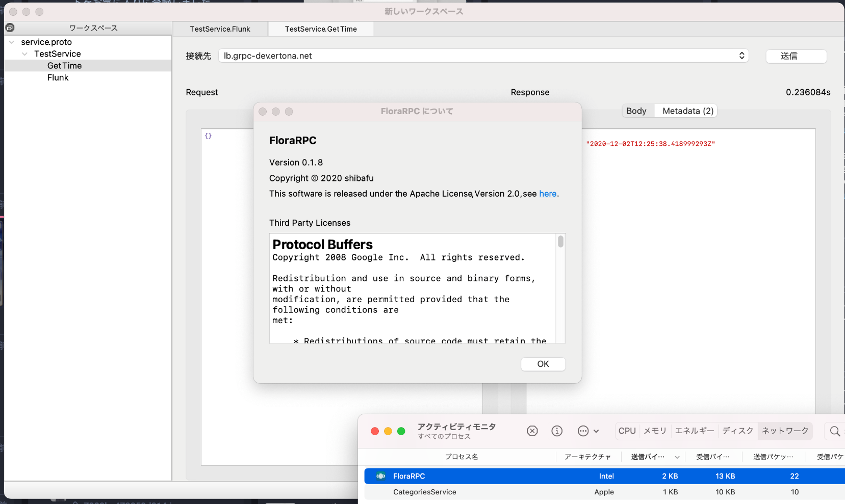Select the CPU segment in Activity Monitor

pyautogui.click(x=627, y=431)
